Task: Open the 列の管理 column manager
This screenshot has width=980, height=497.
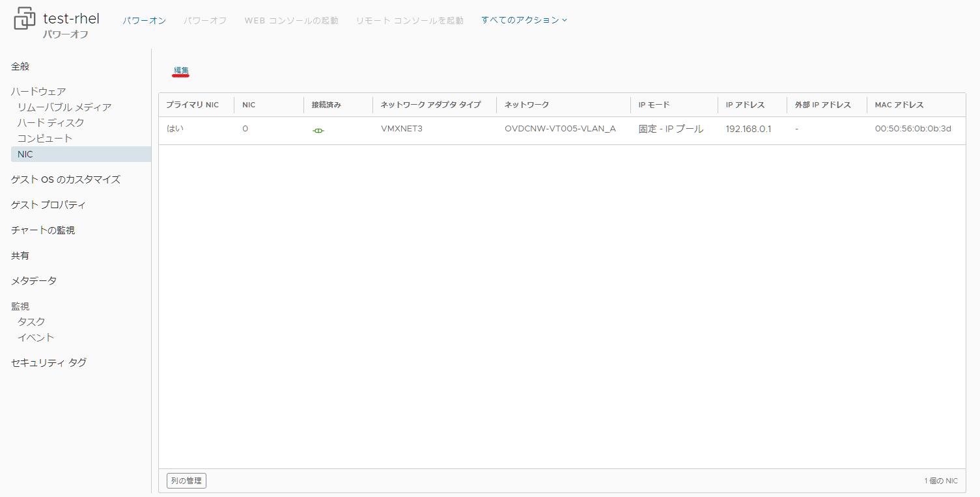Action: [186, 481]
